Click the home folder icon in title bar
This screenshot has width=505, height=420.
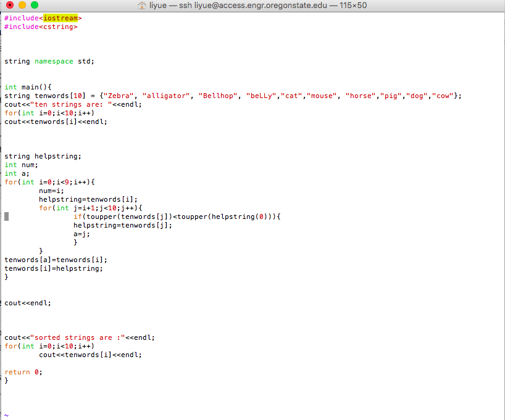tap(143, 6)
